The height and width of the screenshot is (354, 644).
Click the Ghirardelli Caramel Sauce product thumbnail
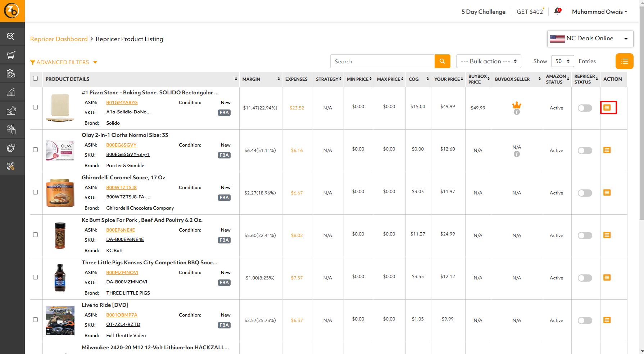60,193
